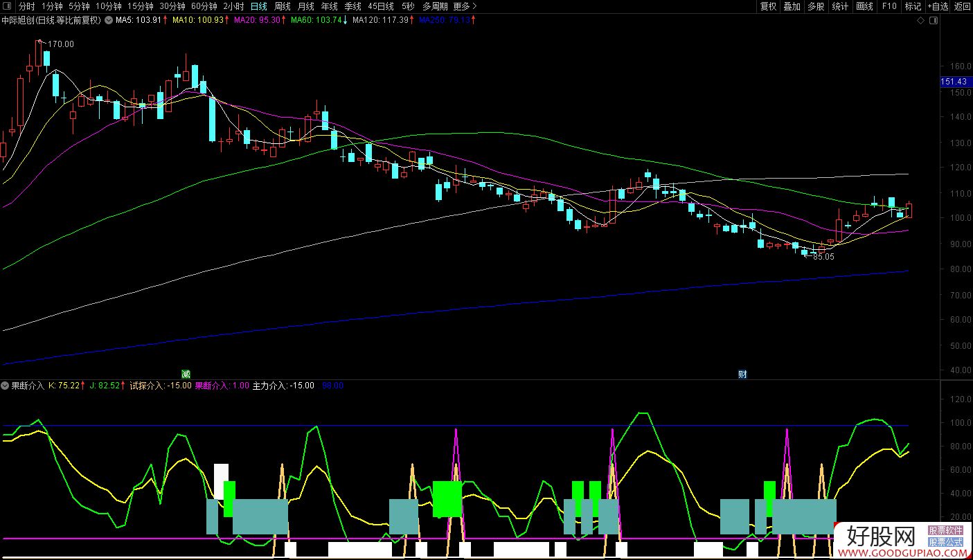The height and width of the screenshot is (560, 973).
Task: Click the 多股 multi-stock button
Action: [x=816, y=6]
